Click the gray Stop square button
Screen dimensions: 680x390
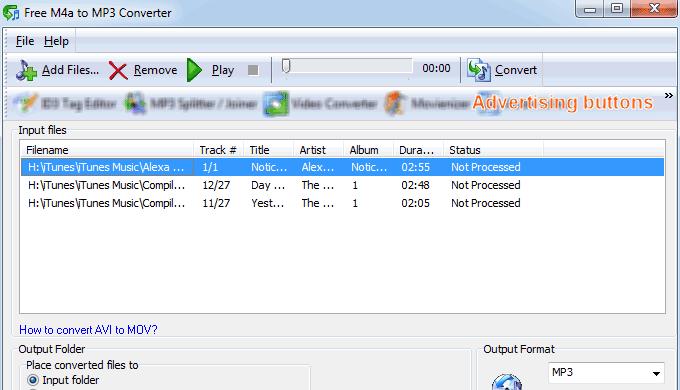[x=253, y=70]
